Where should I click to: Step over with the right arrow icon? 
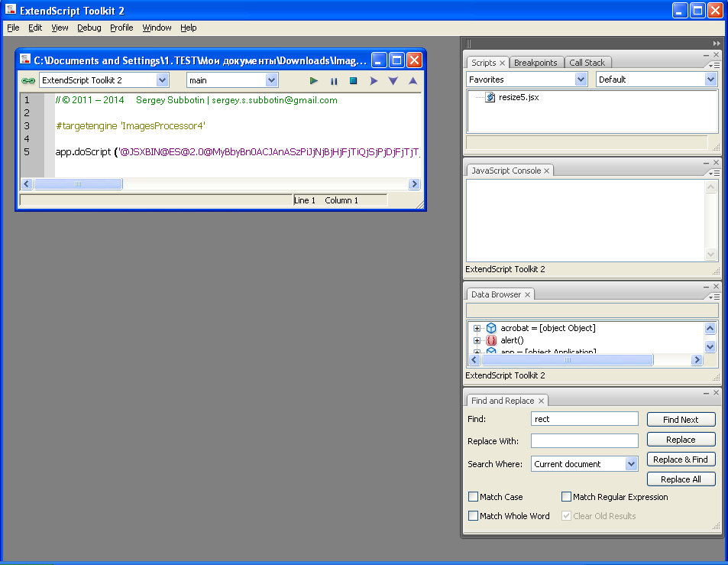pos(374,81)
